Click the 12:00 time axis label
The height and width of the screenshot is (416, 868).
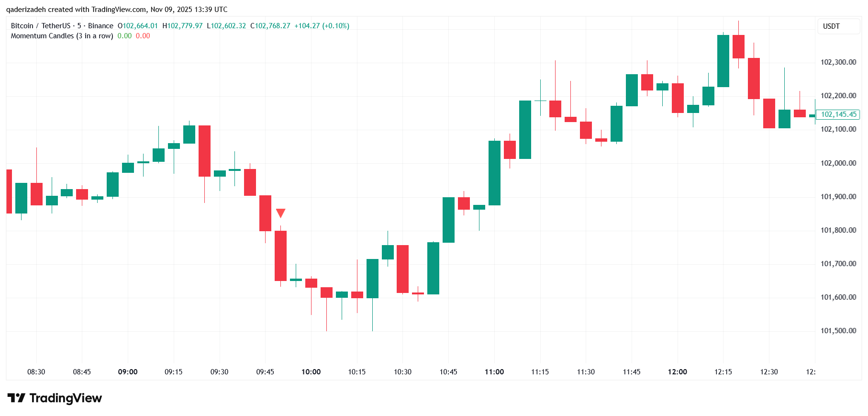pyautogui.click(x=678, y=372)
